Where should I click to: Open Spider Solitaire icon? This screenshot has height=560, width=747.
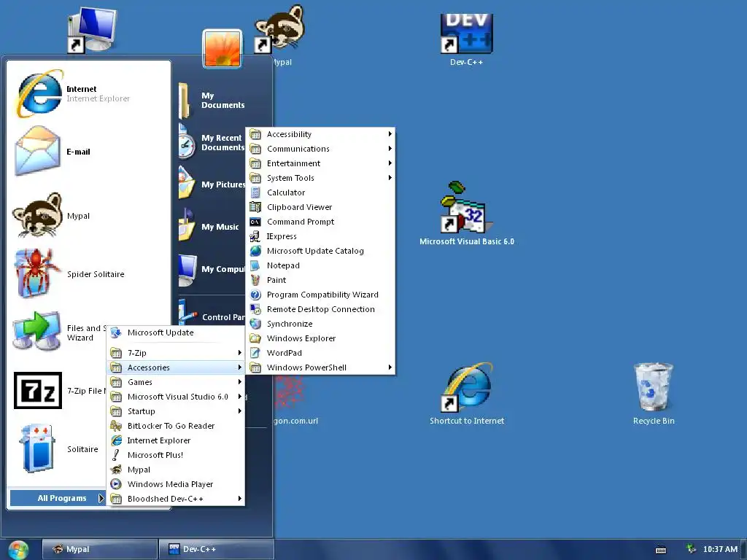coord(37,273)
